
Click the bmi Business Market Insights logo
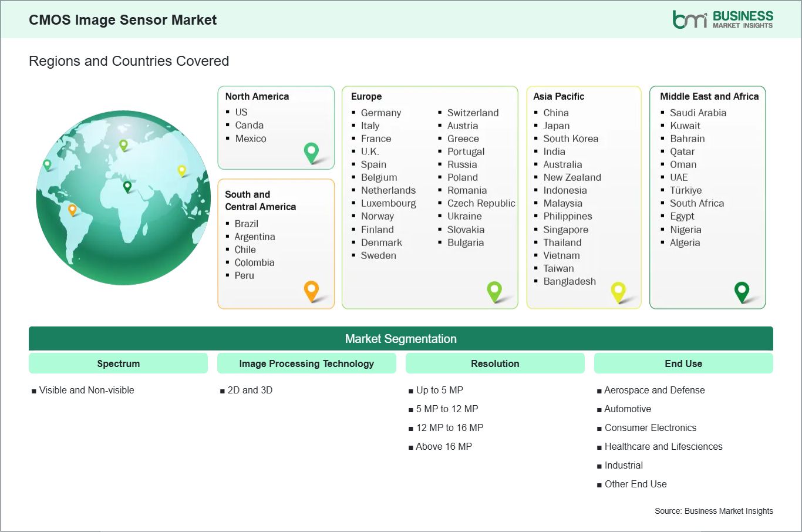pyautogui.click(x=722, y=18)
